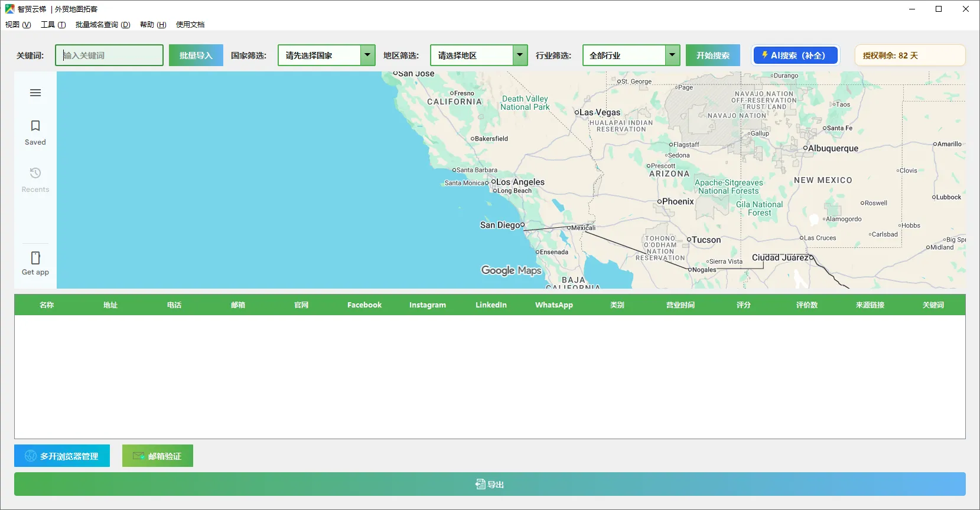The height and width of the screenshot is (510, 980).
Task: Click the WhatsApp column header
Action: pyautogui.click(x=554, y=305)
